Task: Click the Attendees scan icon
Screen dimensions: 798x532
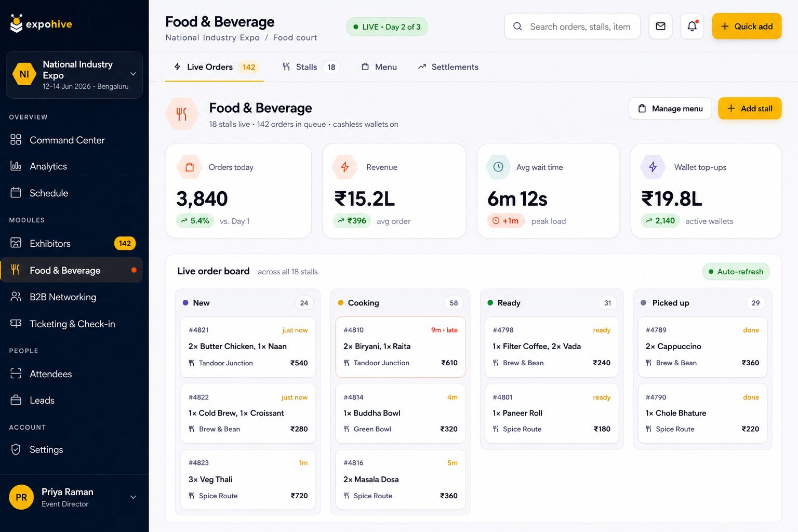Action: tap(16, 374)
